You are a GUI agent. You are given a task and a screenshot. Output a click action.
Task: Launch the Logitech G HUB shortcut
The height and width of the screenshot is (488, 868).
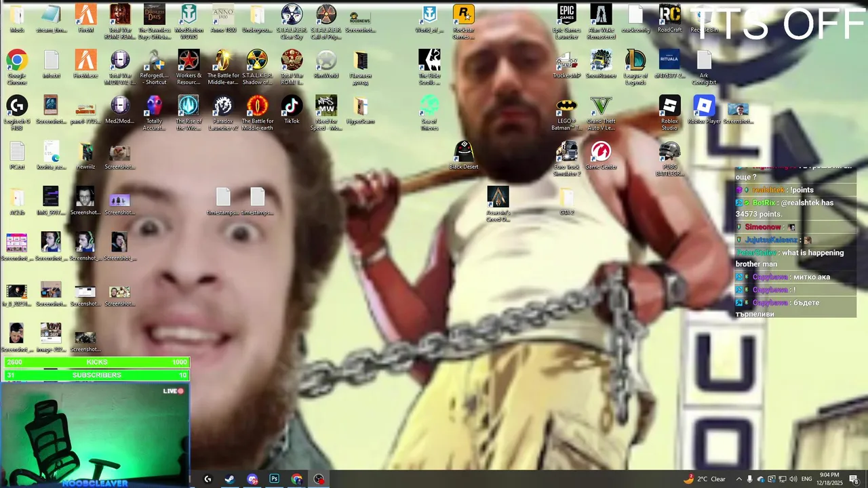point(17,113)
